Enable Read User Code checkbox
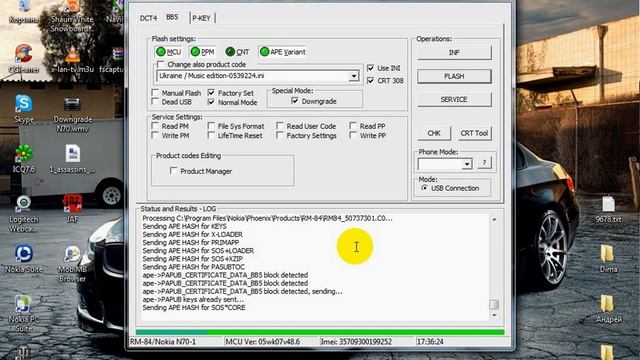 280,126
